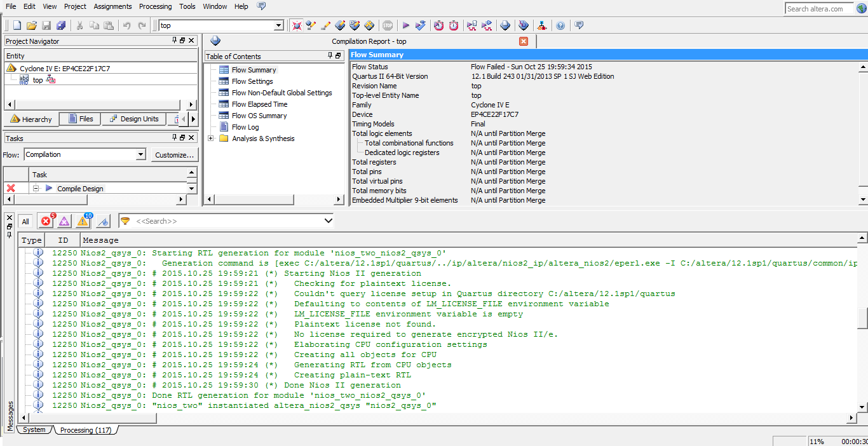The image size is (868, 446).
Task: Open the top-level entity dropdown in toolbar
Action: coord(279,25)
